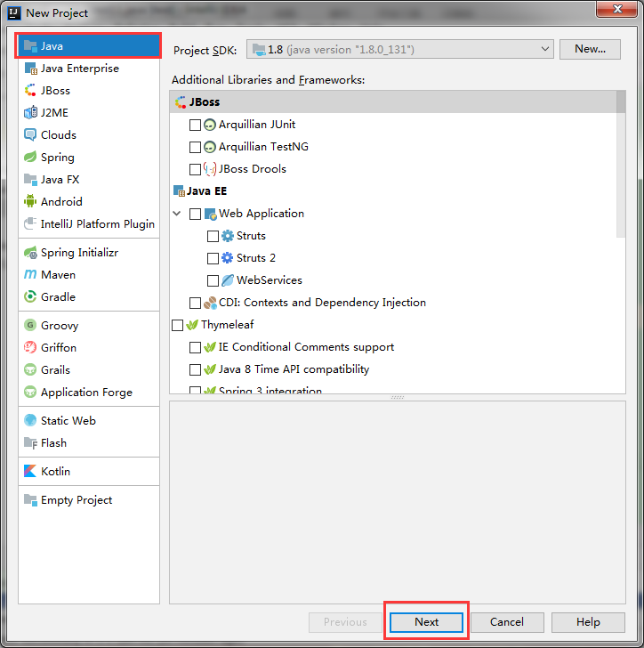The width and height of the screenshot is (644, 648).
Task: Select the Java project type icon
Action: pos(30,46)
